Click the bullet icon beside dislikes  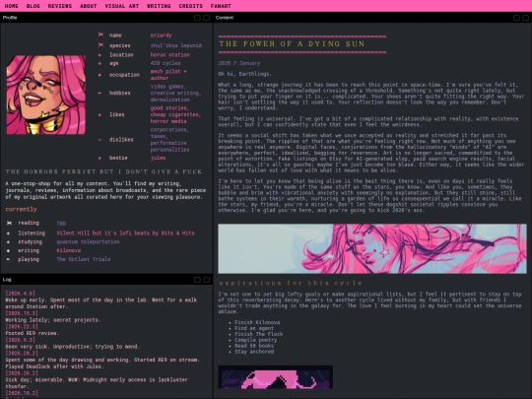(100, 140)
